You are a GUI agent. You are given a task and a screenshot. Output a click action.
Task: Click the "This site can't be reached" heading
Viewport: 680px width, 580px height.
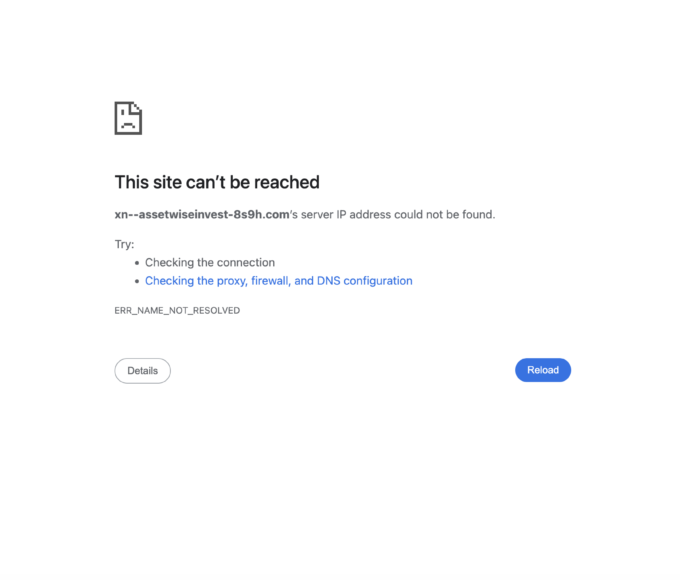click(x=217, y=182)
